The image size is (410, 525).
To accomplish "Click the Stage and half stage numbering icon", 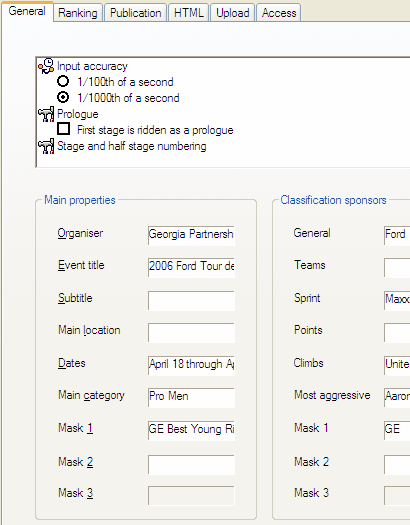I will 46,146.
